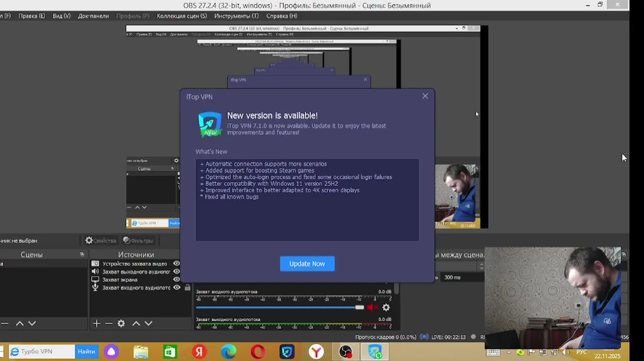The height and width of the screenshot is (361, 644).
Task: Open the Вид (V) menu
Action: [61, 16]
